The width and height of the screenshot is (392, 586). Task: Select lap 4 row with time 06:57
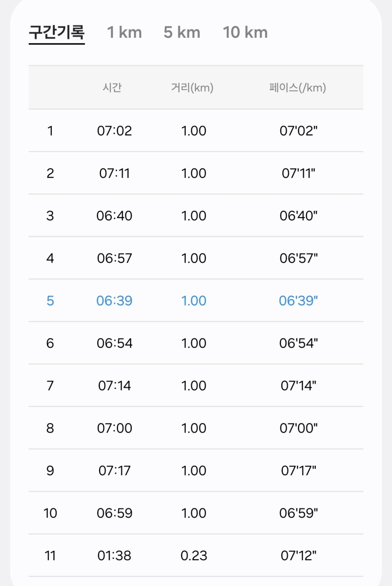[196, 258]
